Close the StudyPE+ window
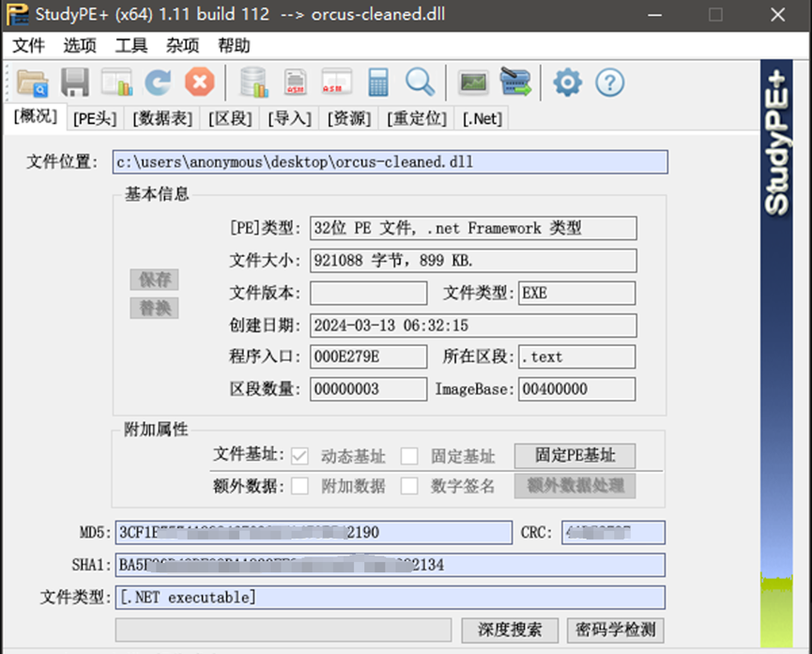This screenshot has height=654, width=812. tap(778, 14)
